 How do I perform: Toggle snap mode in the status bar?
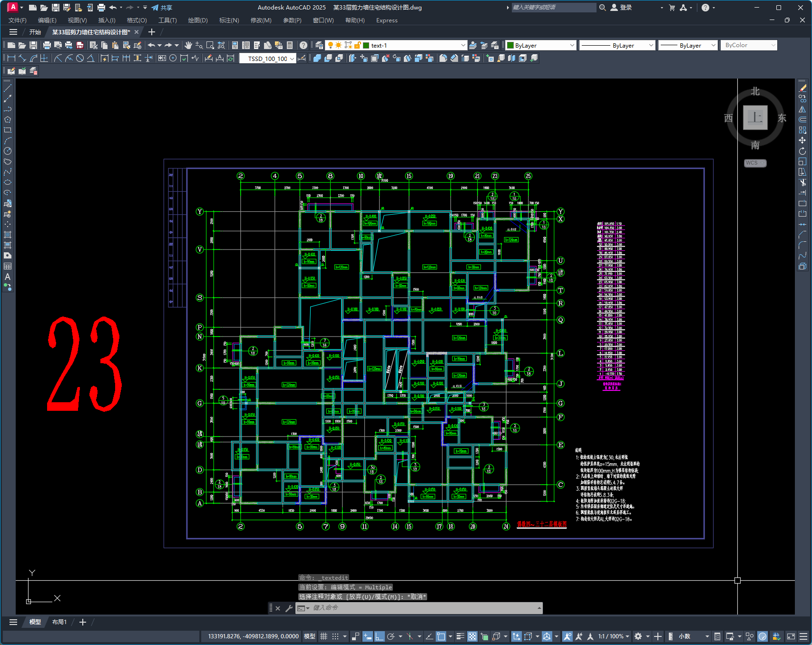(x=335, y=636)
